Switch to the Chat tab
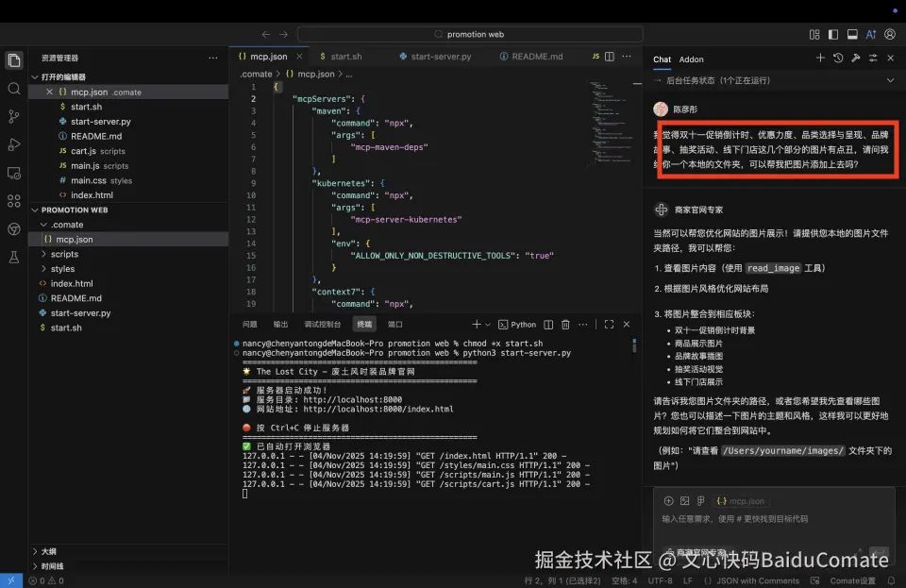 [x=662, y=59]
